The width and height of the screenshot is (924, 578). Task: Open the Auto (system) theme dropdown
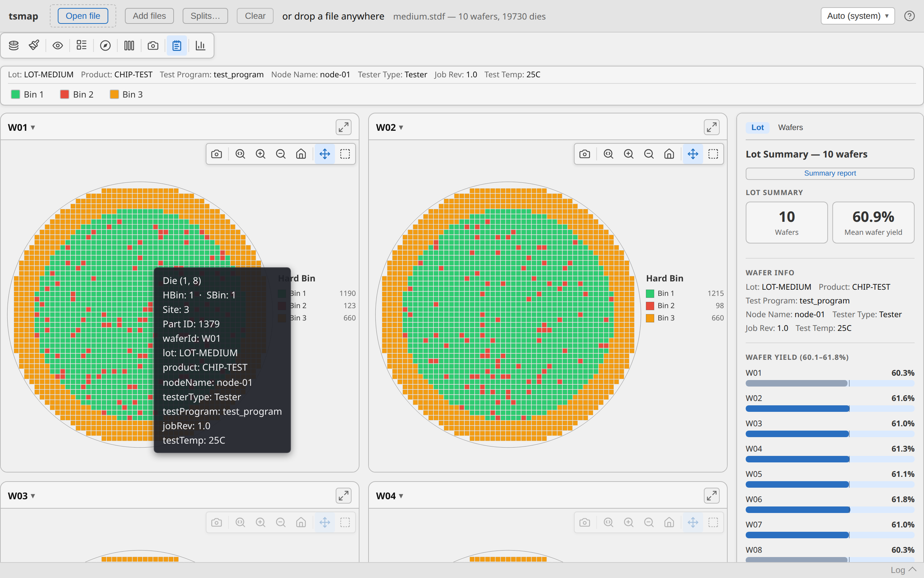tap(858, 16)
